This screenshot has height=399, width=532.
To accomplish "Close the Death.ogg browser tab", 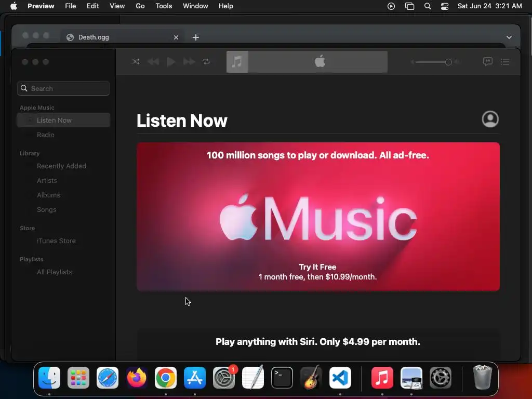I will click(176, 37).
